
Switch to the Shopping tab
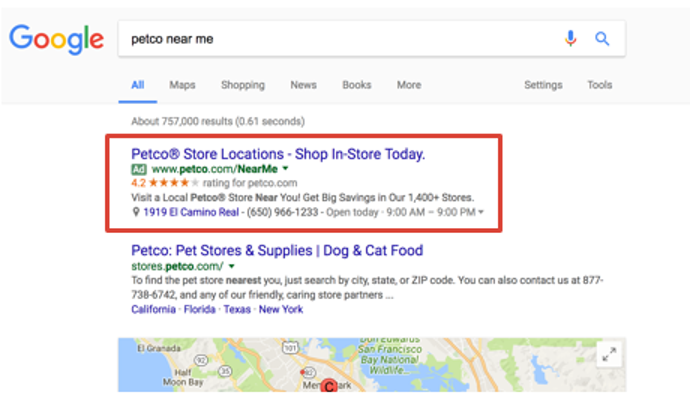(x=243, y=85)
